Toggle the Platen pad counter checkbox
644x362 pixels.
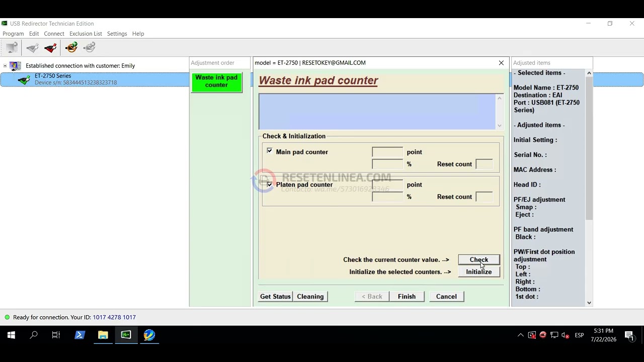(x=270, y=185)
